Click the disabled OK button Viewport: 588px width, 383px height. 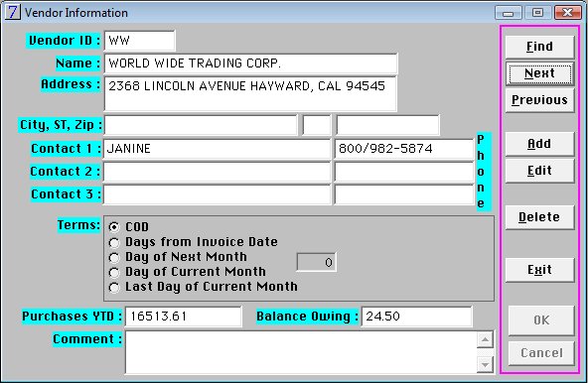click(541, 320)
